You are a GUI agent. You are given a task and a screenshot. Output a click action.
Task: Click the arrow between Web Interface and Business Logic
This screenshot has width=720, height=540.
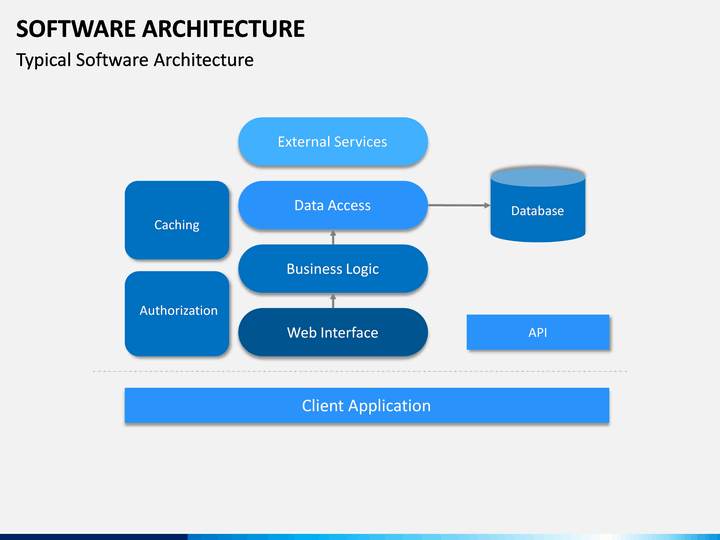pyautogui.click(x=333, y=301)
